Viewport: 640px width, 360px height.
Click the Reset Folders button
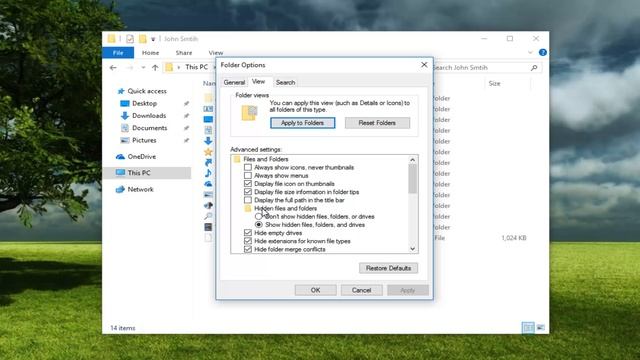click(377, 123)
